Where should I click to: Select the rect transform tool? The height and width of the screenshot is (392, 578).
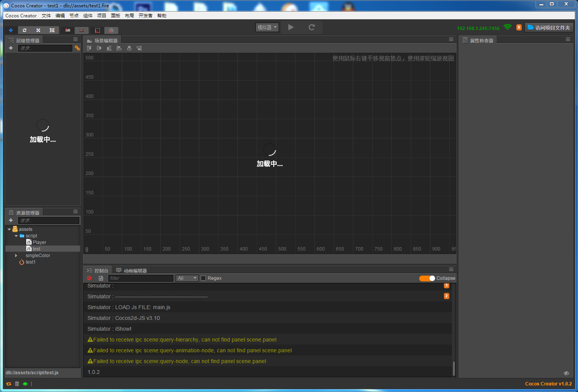(52, 30)
